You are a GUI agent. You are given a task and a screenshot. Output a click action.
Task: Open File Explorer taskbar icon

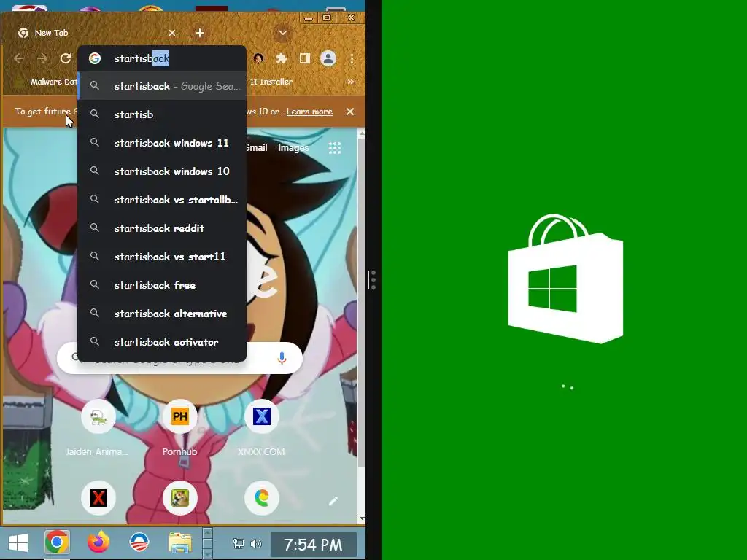[x=180, y=542]
